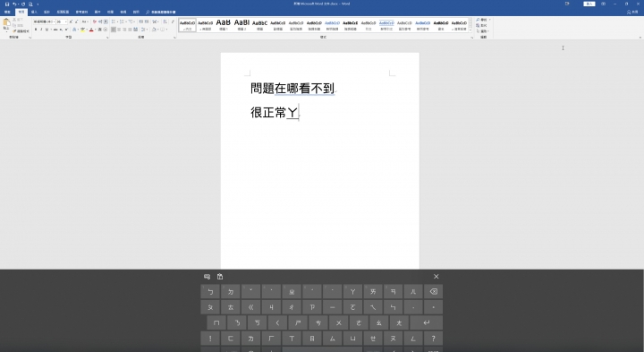
Task: Open the Paragraph dialog launcher
Action: click(x=175, y=38)
